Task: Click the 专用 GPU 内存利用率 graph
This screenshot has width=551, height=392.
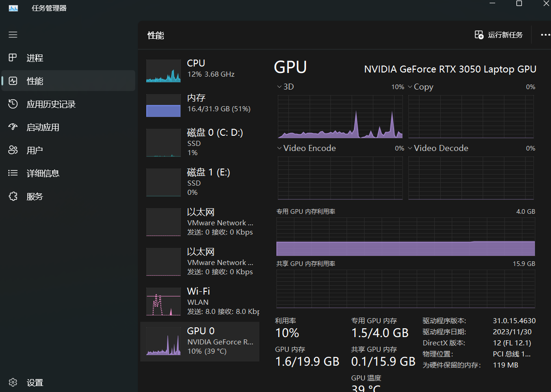Action: pos(406,236)
